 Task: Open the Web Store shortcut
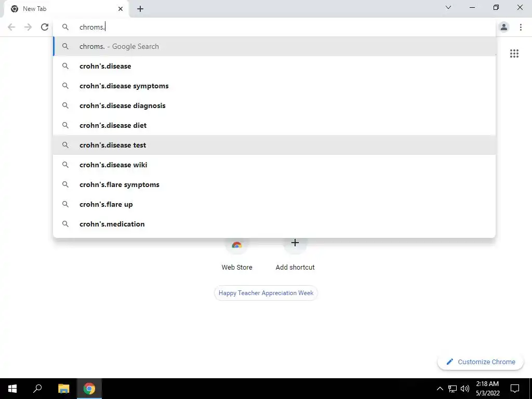tap(237, 255)
